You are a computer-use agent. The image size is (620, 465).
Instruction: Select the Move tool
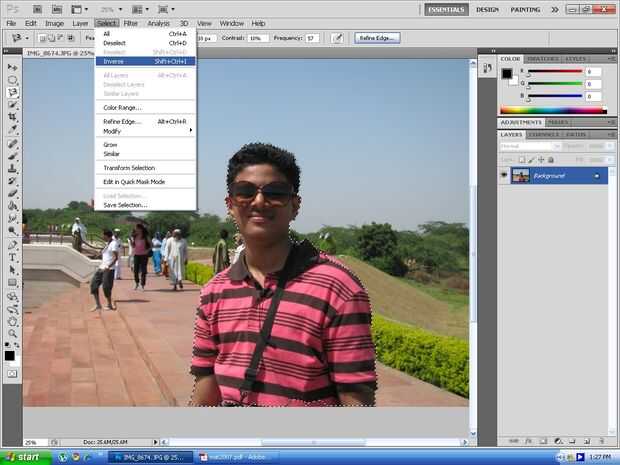(x=12, y=68)
